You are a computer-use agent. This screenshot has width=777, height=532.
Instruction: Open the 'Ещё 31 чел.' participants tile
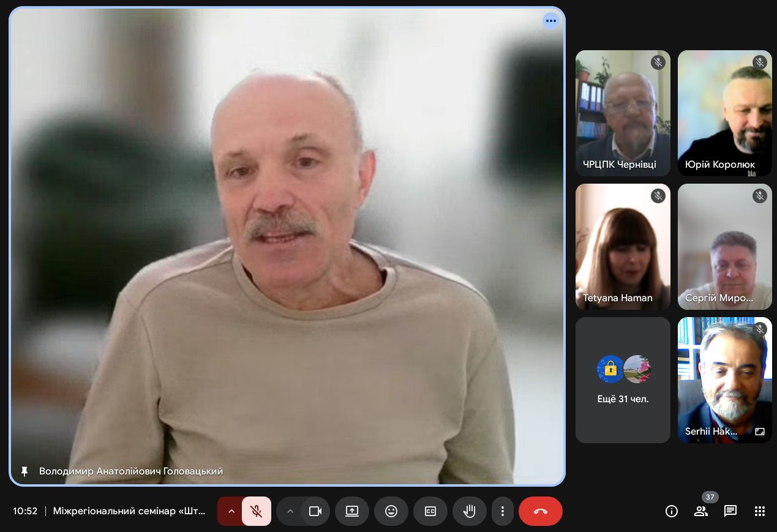(623, 380)
